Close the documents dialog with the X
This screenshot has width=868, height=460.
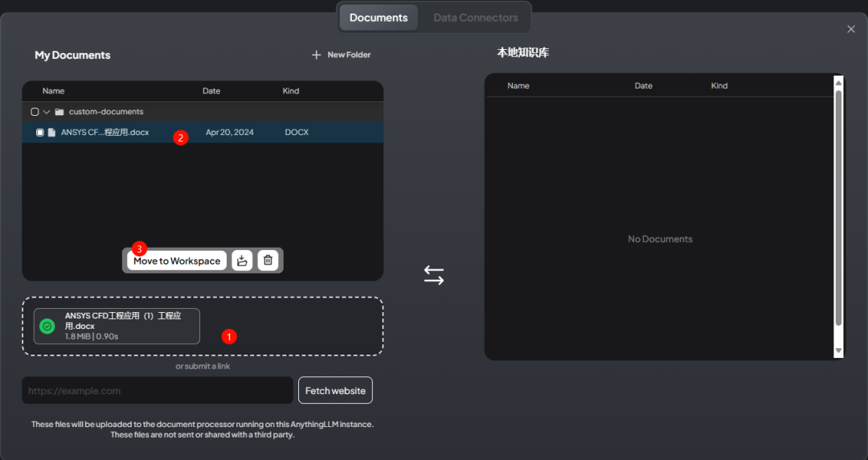pyautogui.click(x=851, y=29)
